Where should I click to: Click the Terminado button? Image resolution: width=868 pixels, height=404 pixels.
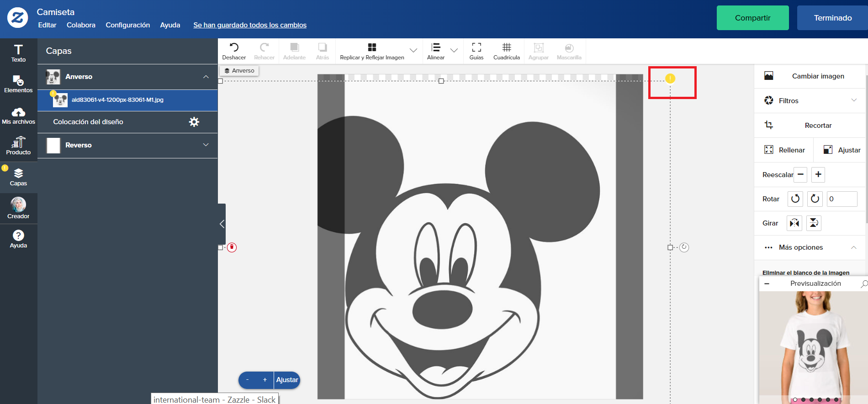coord(832,18)
